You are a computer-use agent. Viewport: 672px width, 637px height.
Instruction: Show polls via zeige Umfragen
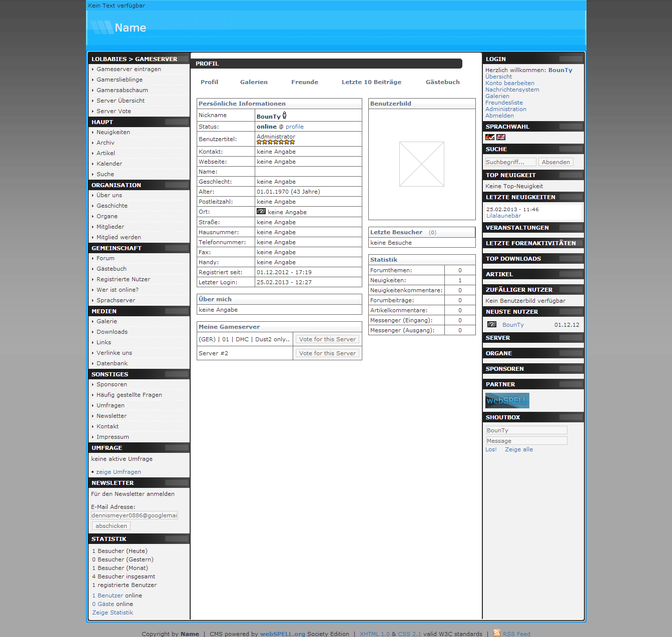click(x=119, y=472)
